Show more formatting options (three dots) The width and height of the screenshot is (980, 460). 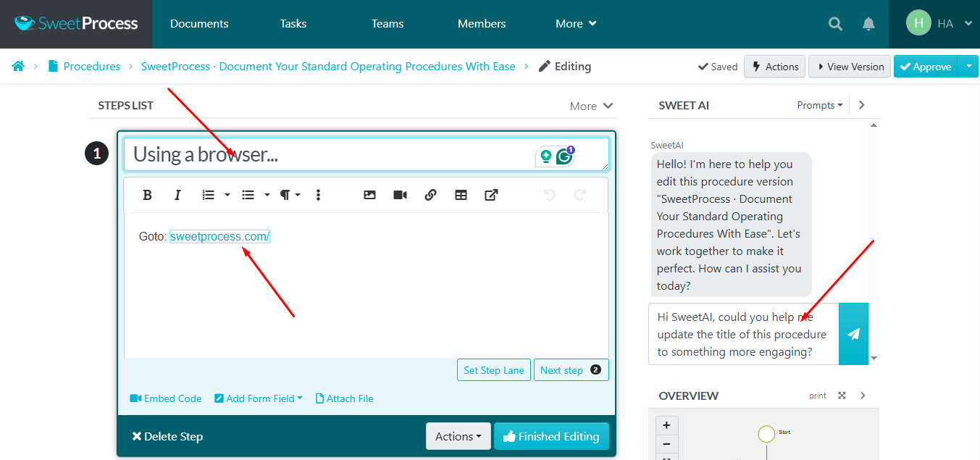(319, 195)
